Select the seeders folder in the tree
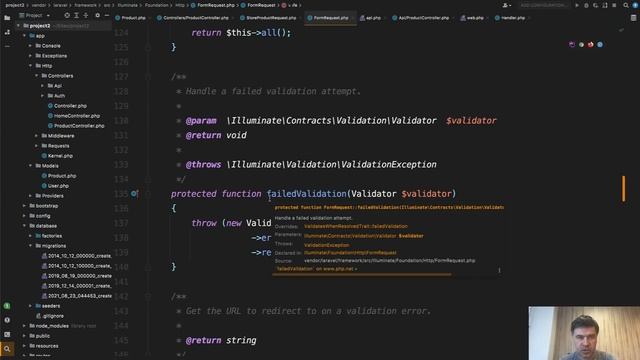Viewport: 640px width, 360px height. click(x=48, y=306)
